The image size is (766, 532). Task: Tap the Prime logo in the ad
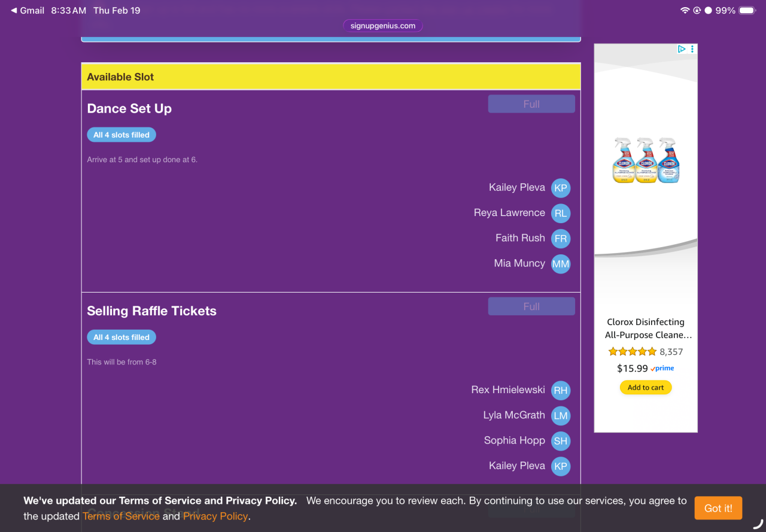click(662, 369)
